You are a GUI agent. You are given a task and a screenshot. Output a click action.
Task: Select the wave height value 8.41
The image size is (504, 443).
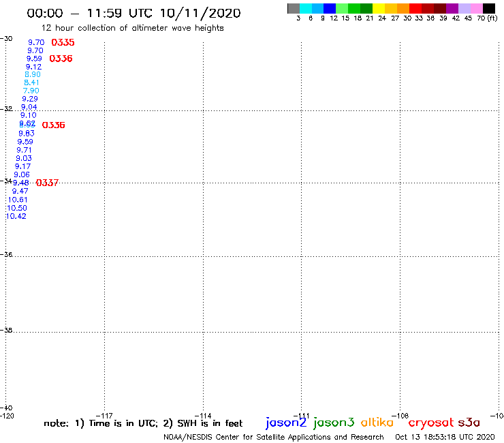click(x=31, y=82)
